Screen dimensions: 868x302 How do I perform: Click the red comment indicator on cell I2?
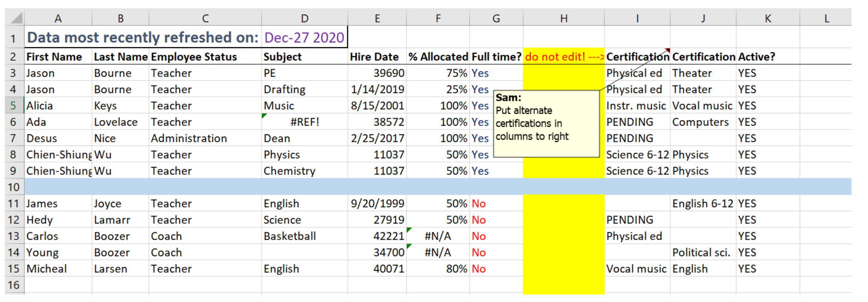pos(667,50)
